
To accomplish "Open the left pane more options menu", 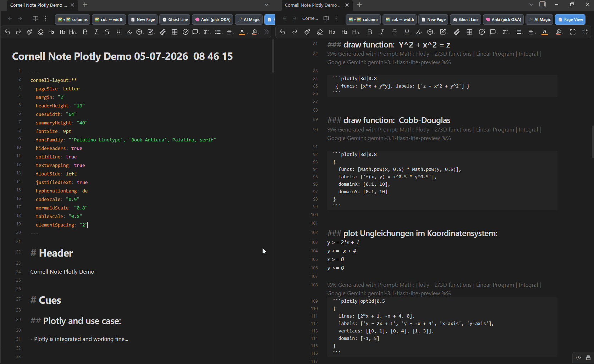I will tap(45, 18).
